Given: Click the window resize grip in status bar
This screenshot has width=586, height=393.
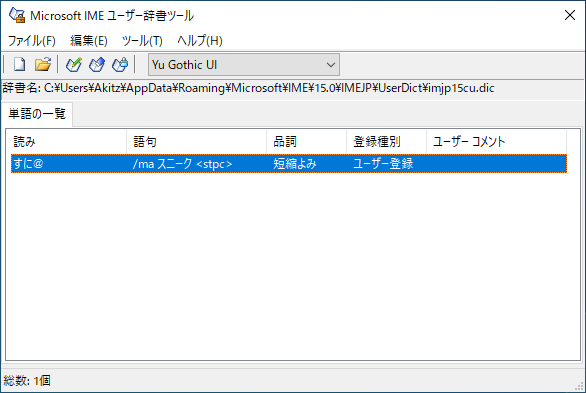Looking at the screenshot, I should point(580,387).
